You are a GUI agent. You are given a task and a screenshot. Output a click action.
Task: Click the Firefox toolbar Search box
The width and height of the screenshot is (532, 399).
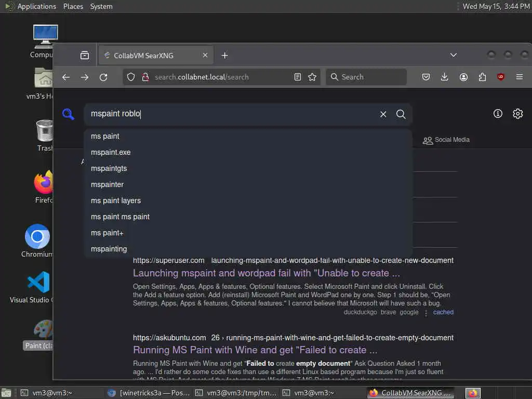click(x=366, y=77)
